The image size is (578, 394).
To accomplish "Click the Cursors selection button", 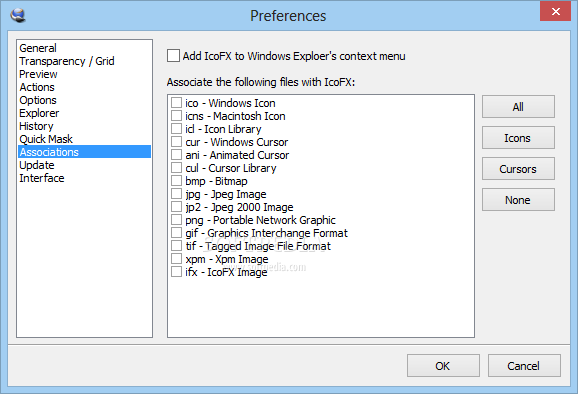I will tap(518, 169).
